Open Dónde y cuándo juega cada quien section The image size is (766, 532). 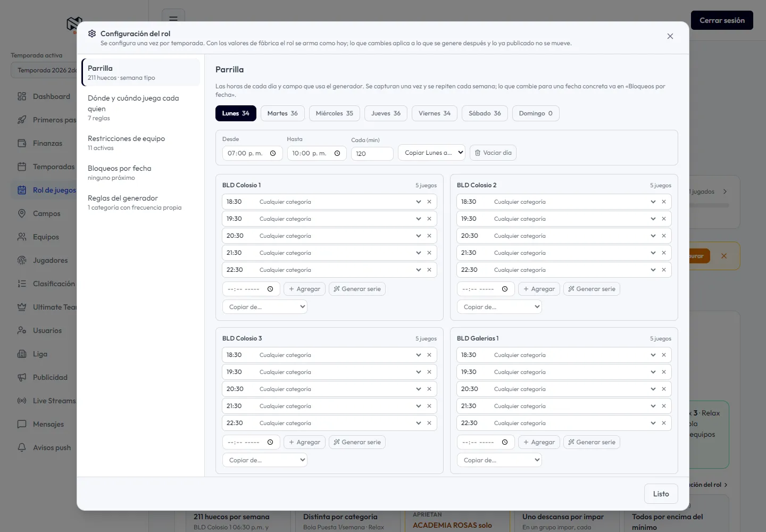point(141,107)
